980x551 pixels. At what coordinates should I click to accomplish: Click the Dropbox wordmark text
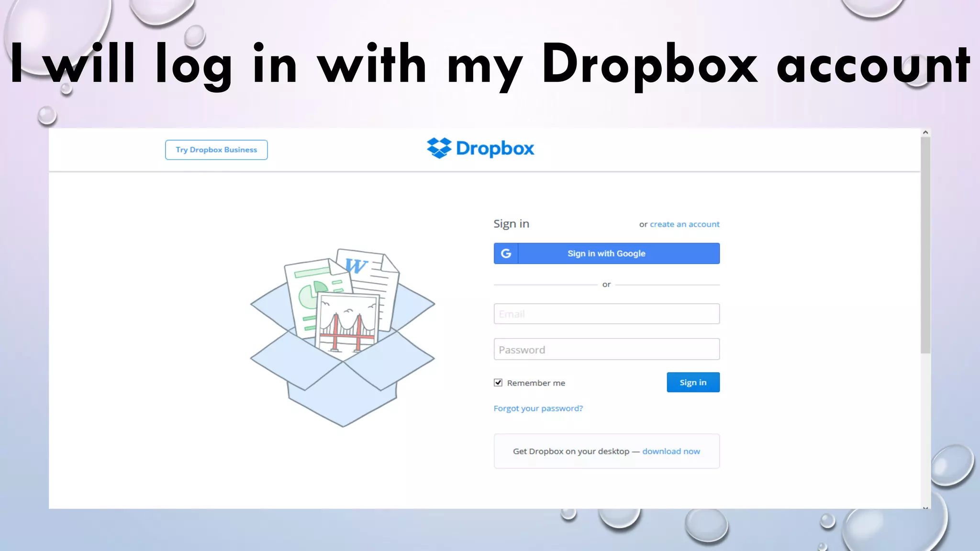(495, 148)
